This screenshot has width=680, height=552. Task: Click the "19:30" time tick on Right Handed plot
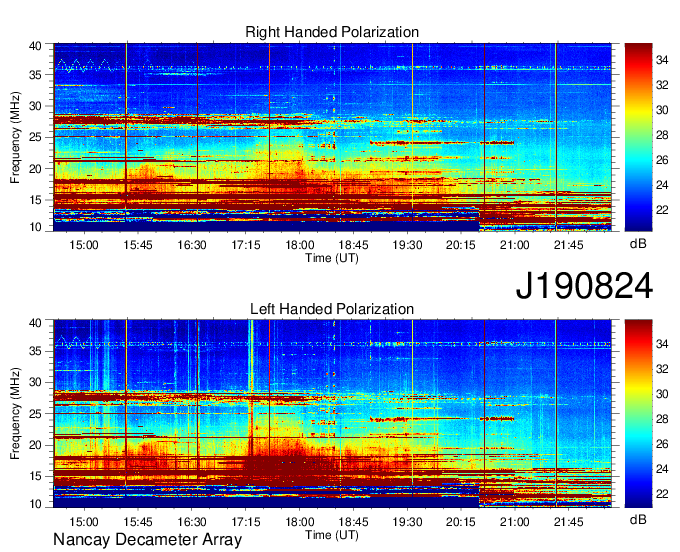pyautogui.click(x=407, y=245)
